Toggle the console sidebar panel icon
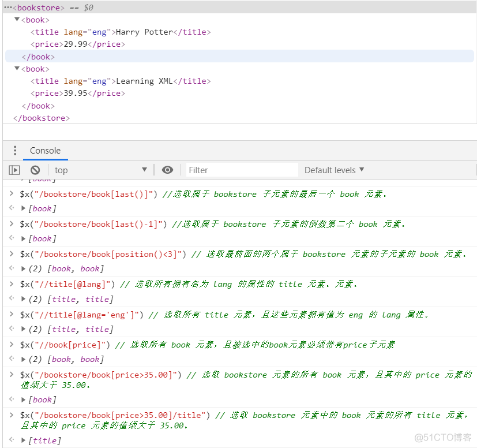This screenshot has width=477, height=448. tap(14, 170)
